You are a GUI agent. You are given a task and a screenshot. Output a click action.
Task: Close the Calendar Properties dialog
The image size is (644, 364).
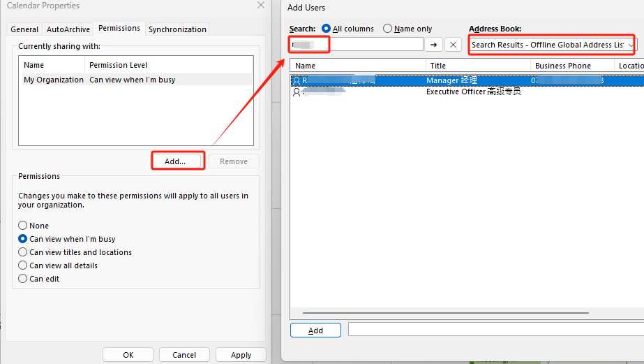click(x=260, y=6)
